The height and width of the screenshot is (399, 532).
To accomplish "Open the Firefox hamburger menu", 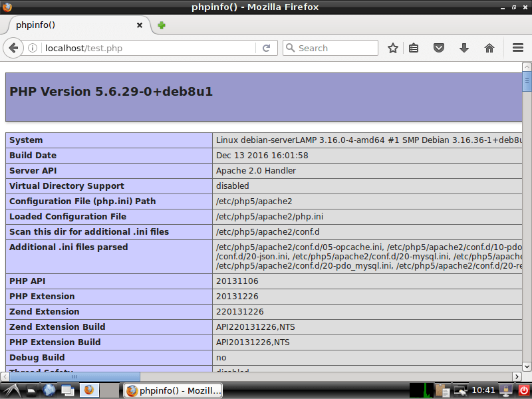I will point(518,48).
